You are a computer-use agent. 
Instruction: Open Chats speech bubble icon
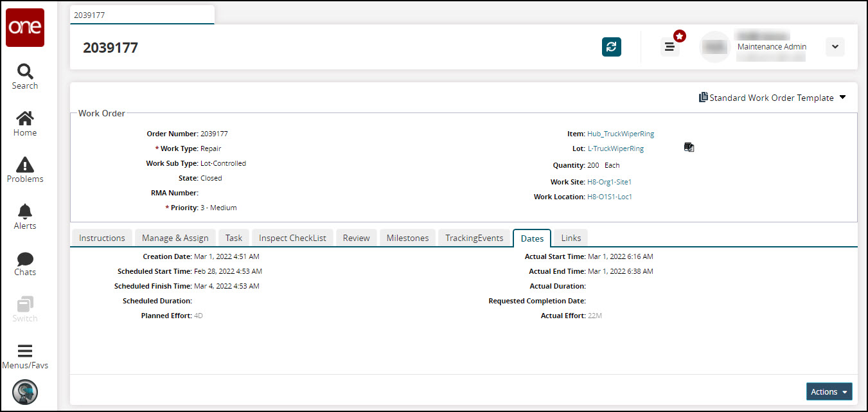25,264
